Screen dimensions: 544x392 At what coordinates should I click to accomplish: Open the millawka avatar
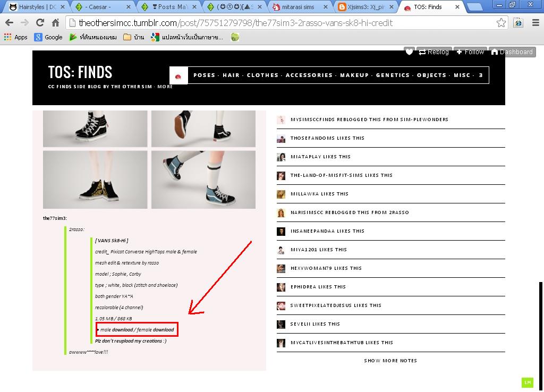pyautogui.click(x=281, y=194)
